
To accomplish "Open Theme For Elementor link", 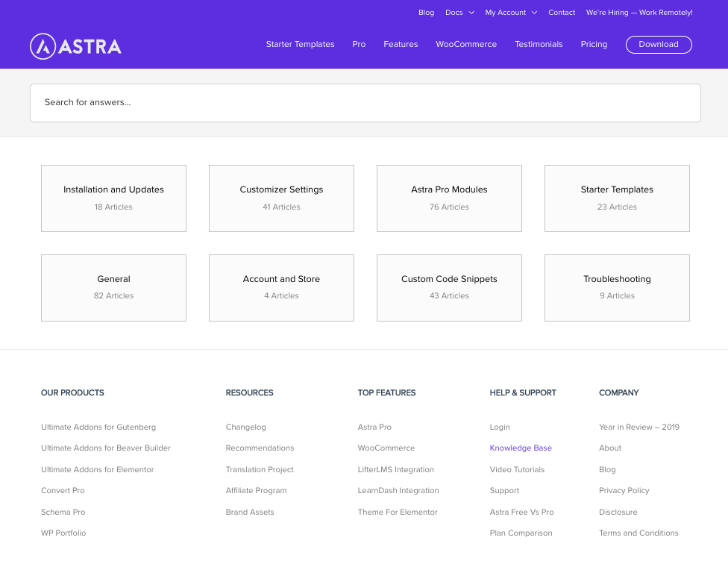I will click(398, 512).
